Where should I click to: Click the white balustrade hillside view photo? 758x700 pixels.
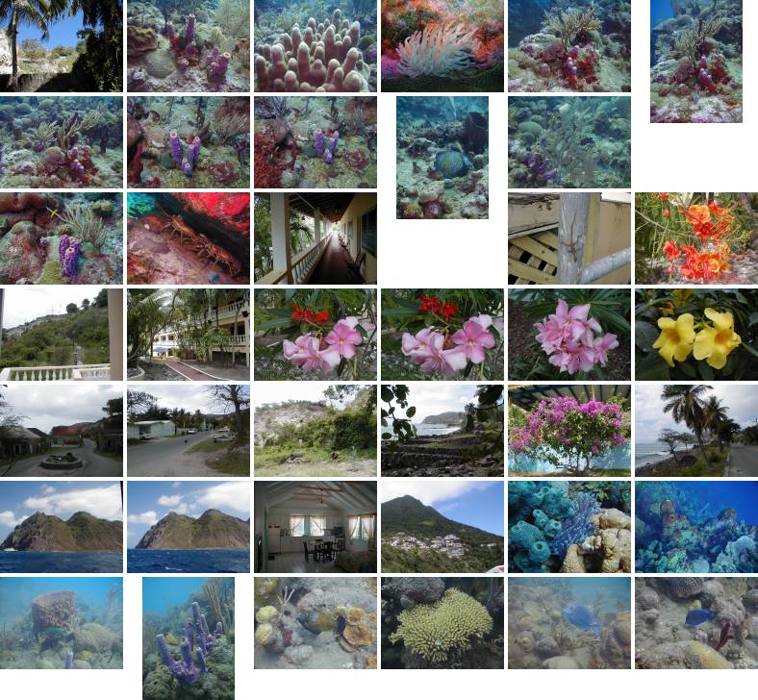62,335
